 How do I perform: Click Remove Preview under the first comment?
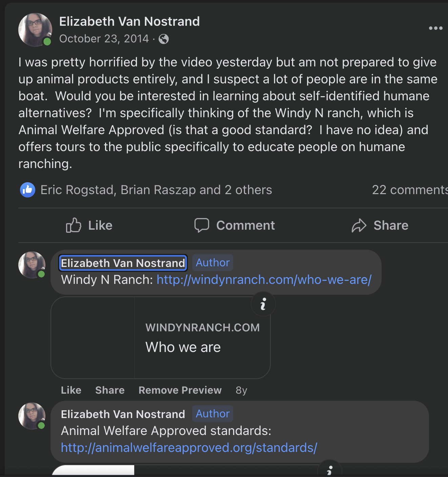[180, 390]
